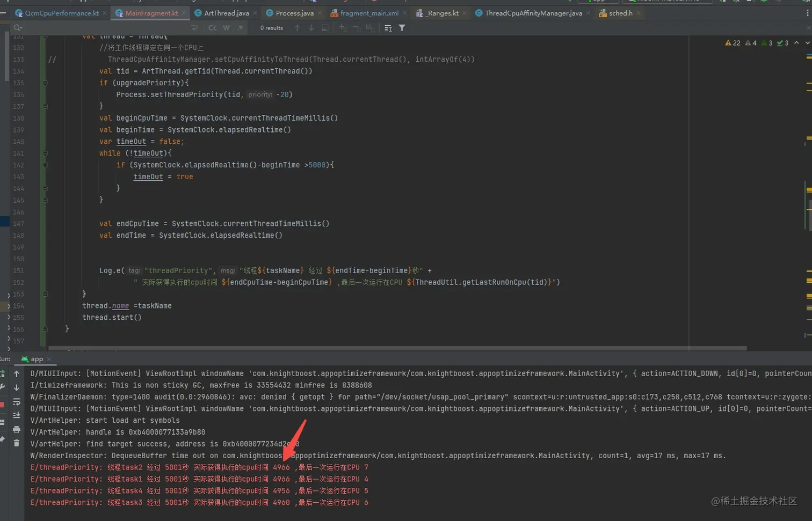Close the sched.h tab

[x=638, y=13]
